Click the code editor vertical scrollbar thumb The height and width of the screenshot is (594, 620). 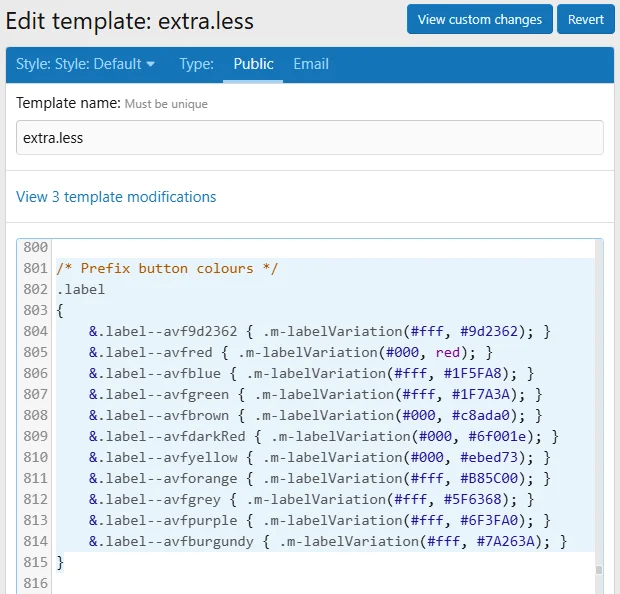[599, 570]
